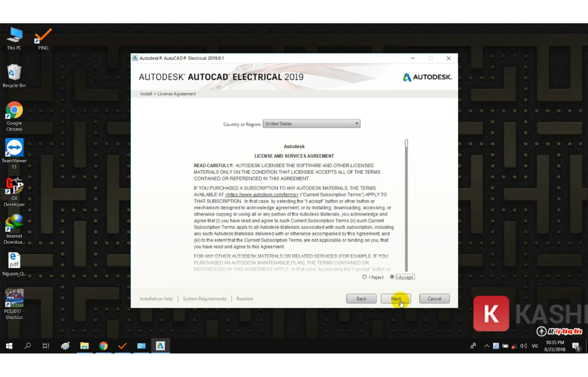The width and height of the screenshot is (588, 377).
Task: Open the notification center icon
Action: (577, 347)
